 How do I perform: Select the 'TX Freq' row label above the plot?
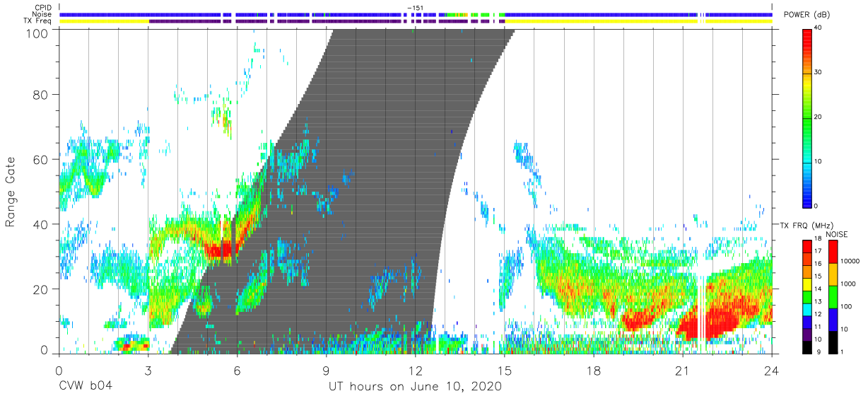(37, 21)
